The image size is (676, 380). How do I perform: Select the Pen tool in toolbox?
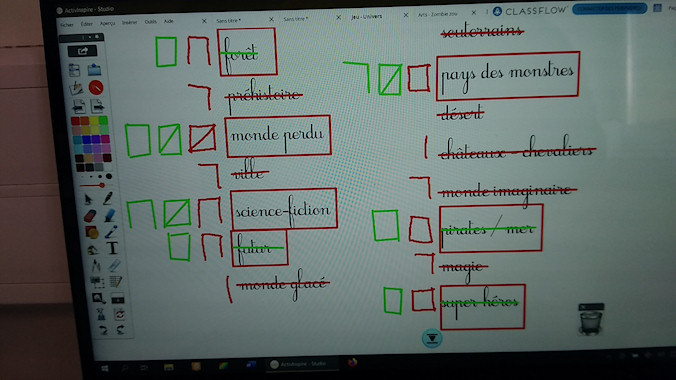107,198
